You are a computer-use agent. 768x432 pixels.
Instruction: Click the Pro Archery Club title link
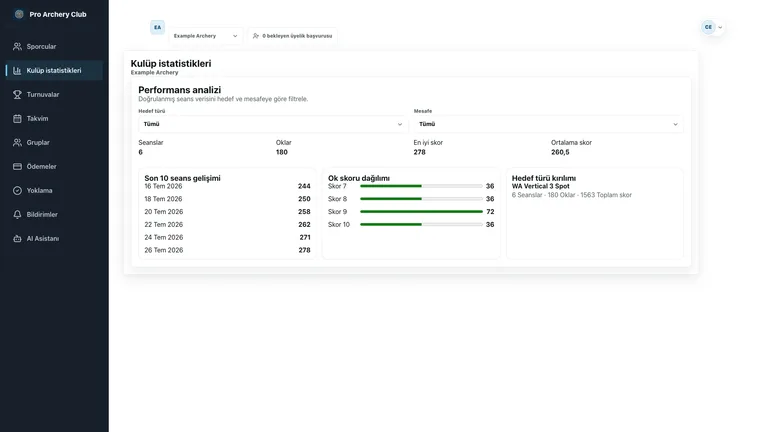(58, 14)
